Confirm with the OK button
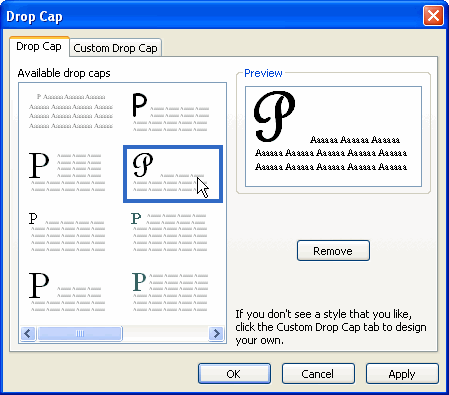Image resolution: width=449 pixels, height=395 pixels. pos(234,374)
